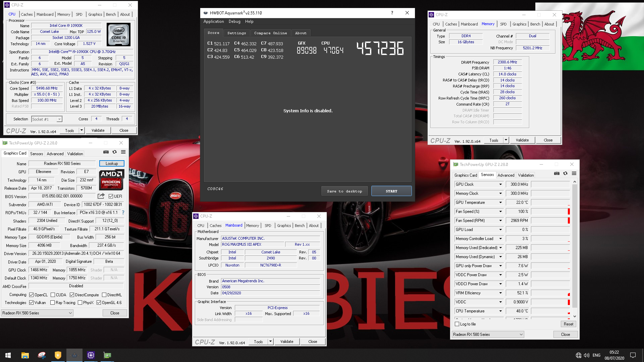The image size is (644, 362).
Task: Click Reset in GPU-Z Sensors window
Action: [569, 324]
